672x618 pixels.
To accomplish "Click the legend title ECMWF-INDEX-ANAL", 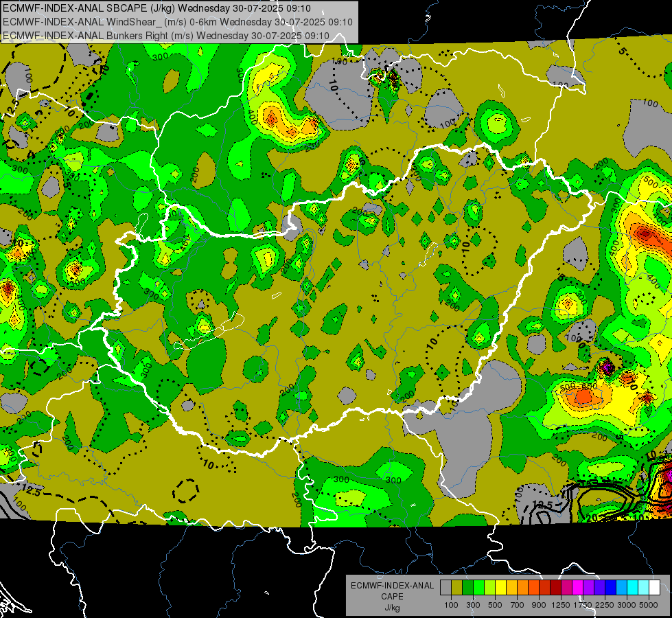I will pos(392,586).
